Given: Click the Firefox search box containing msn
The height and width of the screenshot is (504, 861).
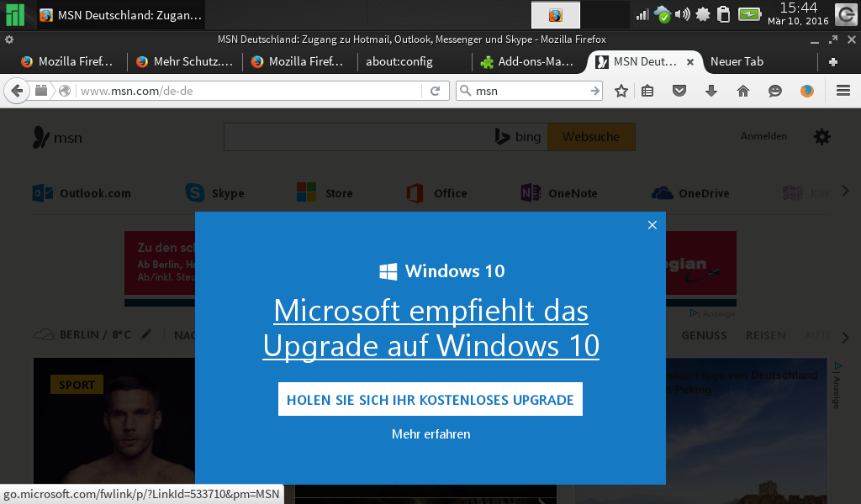Looking at the screenshot, I should pos(530,91).
